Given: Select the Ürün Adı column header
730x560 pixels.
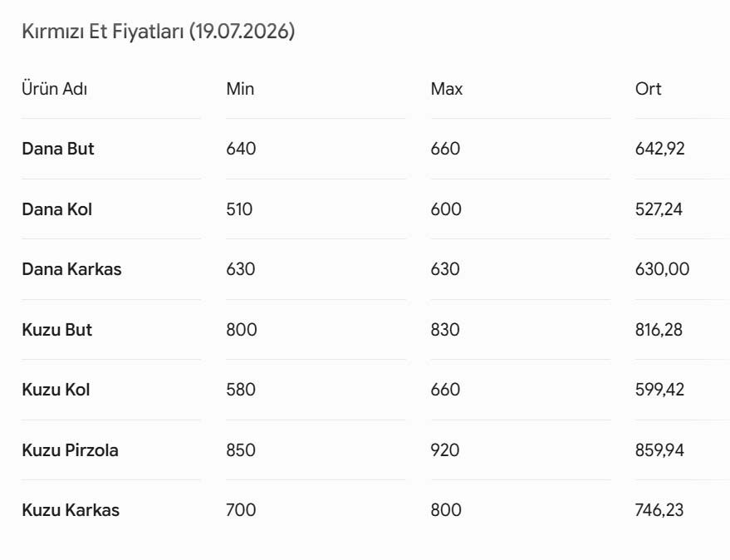Looking at the screenshot, I should point(55,89).
